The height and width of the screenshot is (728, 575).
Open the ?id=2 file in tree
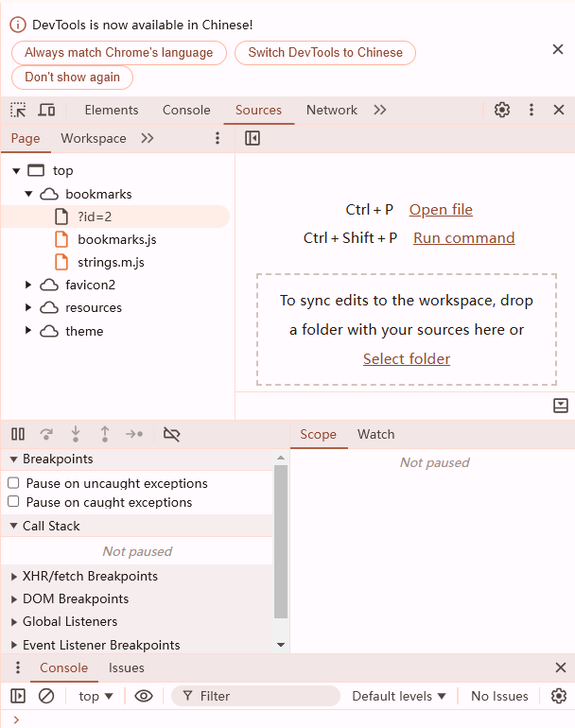115,217
